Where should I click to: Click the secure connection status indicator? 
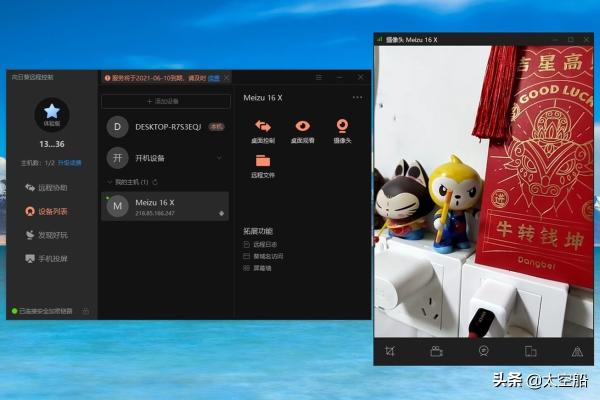click(42, 311)
